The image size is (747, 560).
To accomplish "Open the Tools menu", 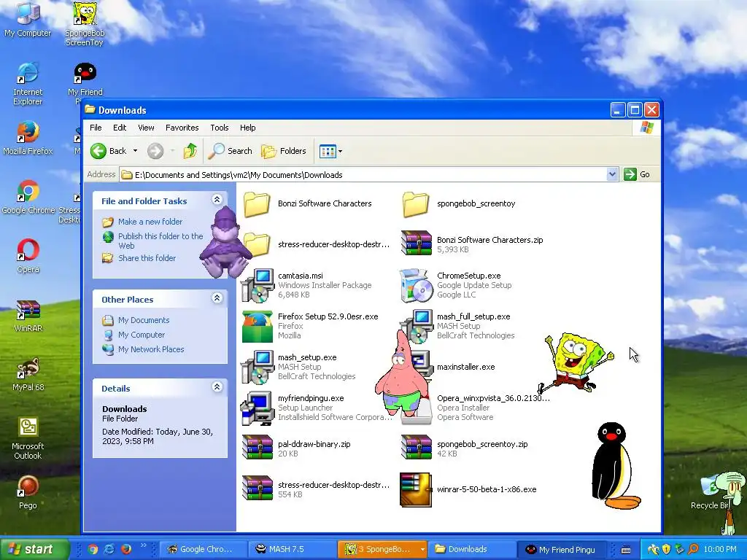I will tap(219, 128).
